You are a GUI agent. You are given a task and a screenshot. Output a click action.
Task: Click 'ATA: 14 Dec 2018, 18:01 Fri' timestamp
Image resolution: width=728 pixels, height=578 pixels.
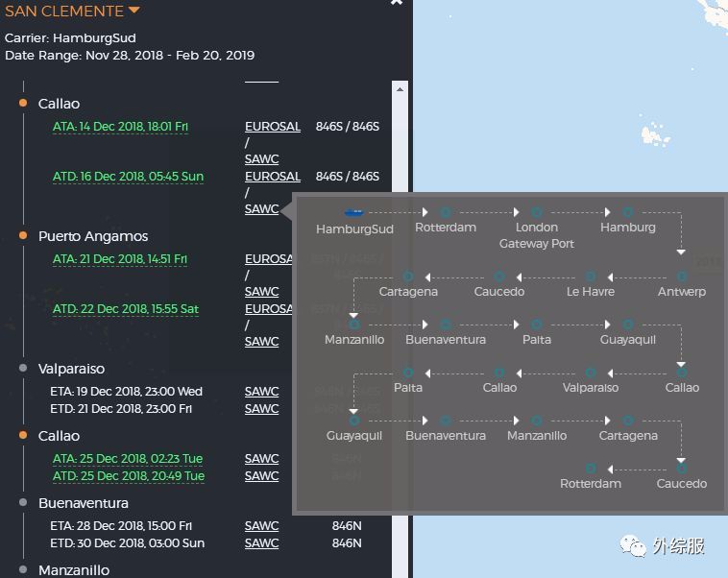120,127
